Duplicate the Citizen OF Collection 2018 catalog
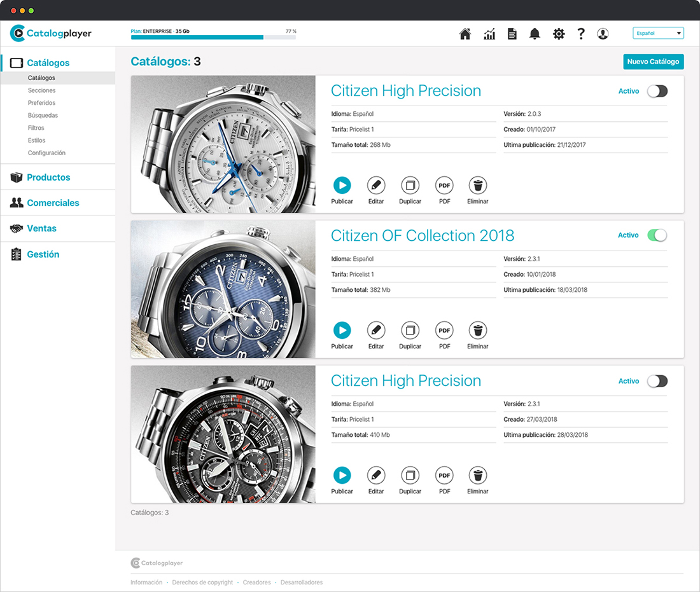This screenshot has height=592, width=700. [x=410, y=330]
